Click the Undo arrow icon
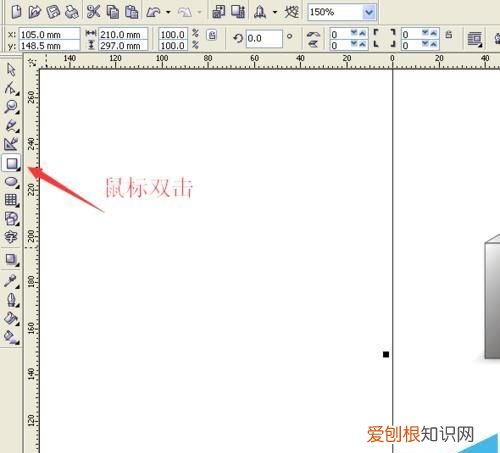 coord(153,13)
